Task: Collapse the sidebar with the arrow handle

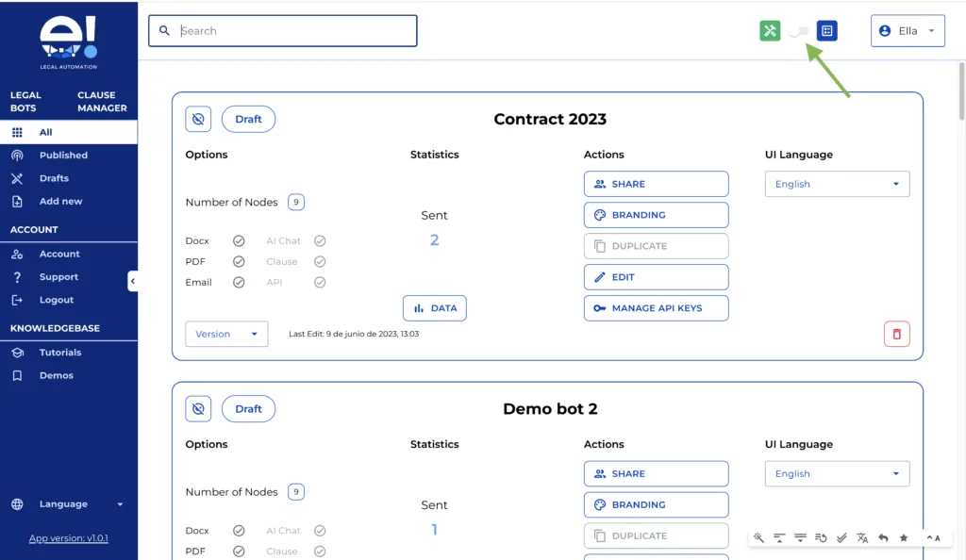Action: 133,281
